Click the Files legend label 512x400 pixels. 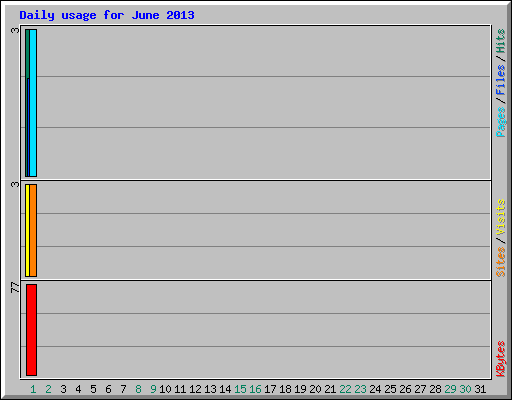click(x=500, y=80)
